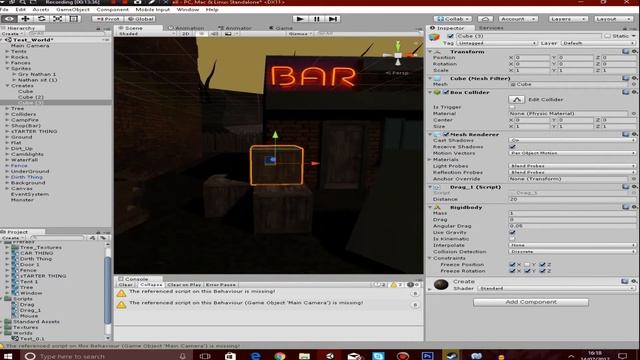This screenshot has height=360, width=640.
Task: Open Windows Start menu
Action: coord(8,356)
